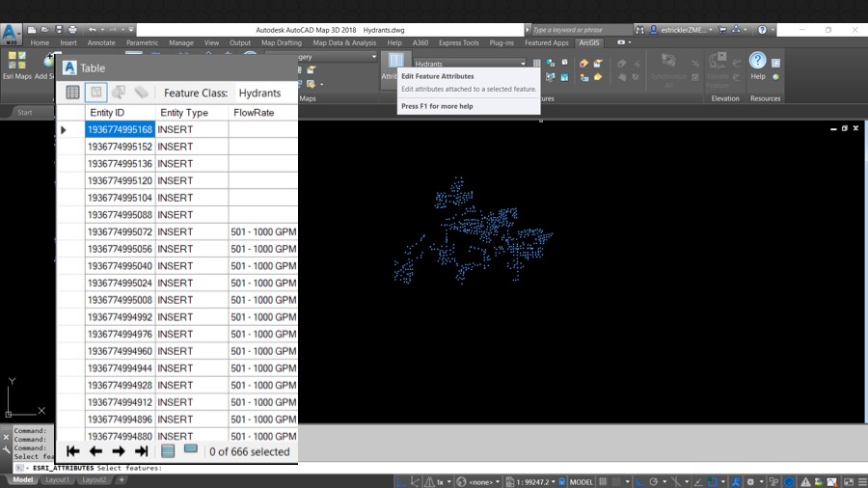This screenshot has width=868, height=488.
Task: Switch to the Layout1 tab
Action: [x=58, y=479]
